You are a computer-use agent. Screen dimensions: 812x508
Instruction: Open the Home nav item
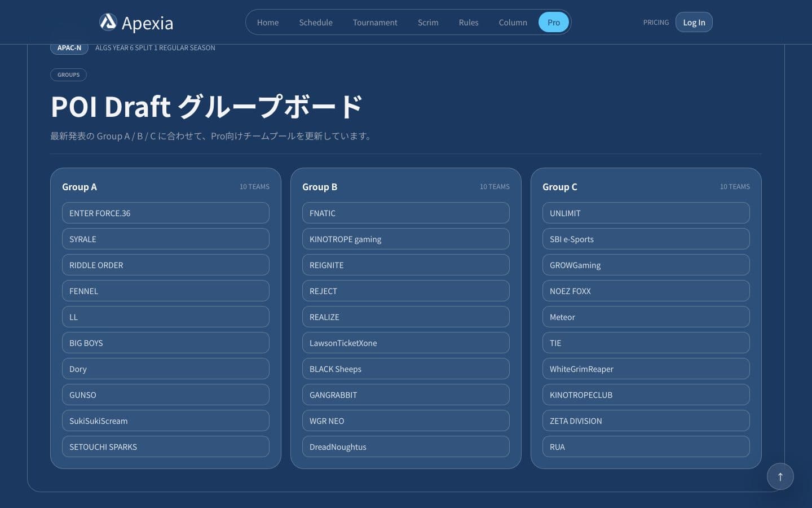pyautogui.click(x=268, y=23)
